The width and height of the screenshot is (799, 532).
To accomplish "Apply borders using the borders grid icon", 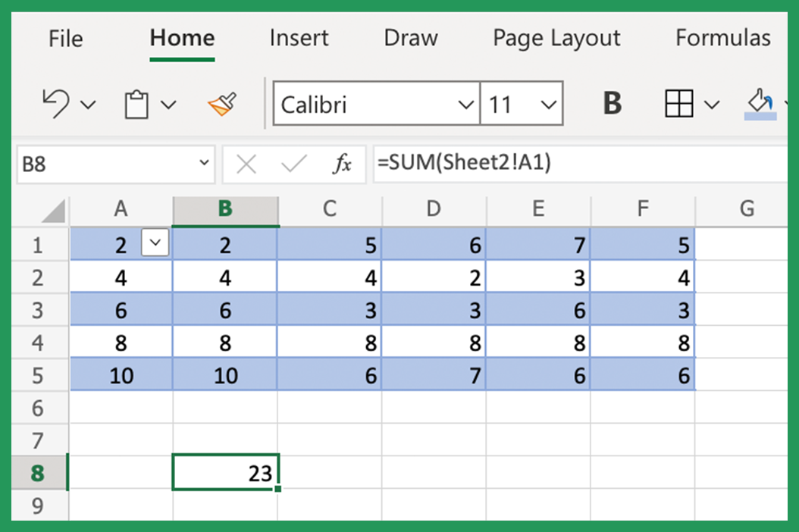I will point(677,103).
